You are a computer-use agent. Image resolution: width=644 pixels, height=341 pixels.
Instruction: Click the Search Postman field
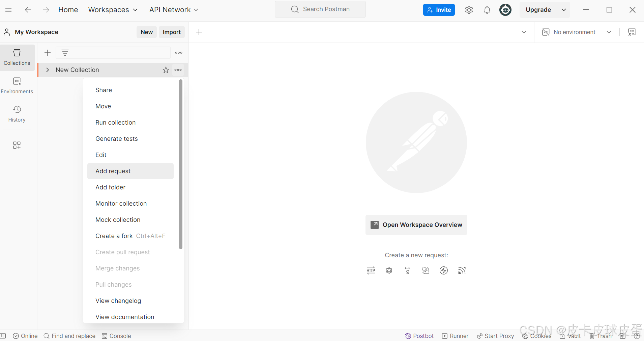click(x=320, y=9)
